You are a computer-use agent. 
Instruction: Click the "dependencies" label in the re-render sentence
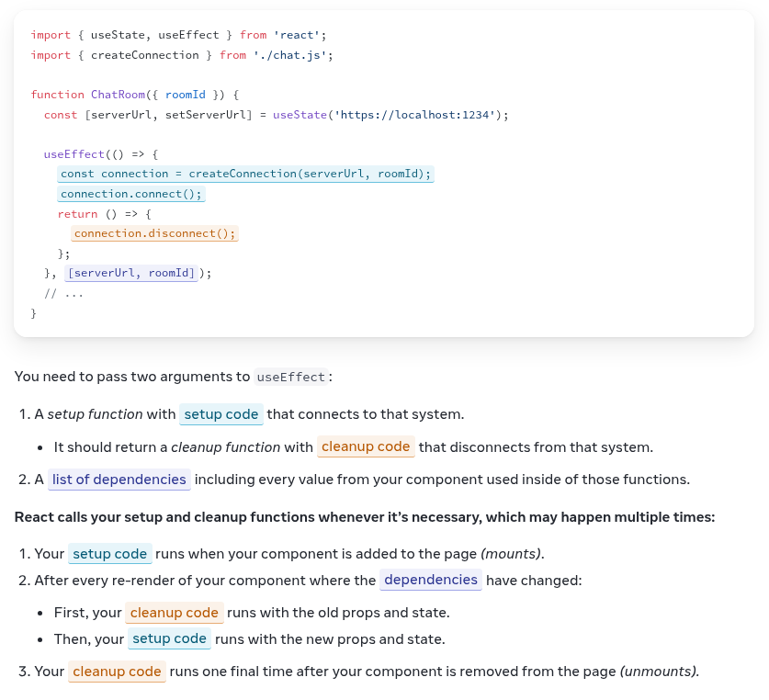point(431,580)
